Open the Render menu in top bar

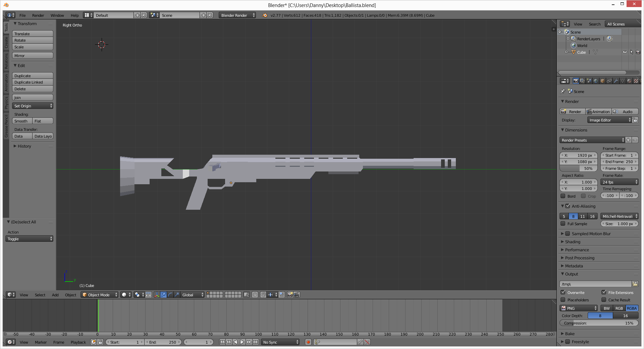click(38, 15)
